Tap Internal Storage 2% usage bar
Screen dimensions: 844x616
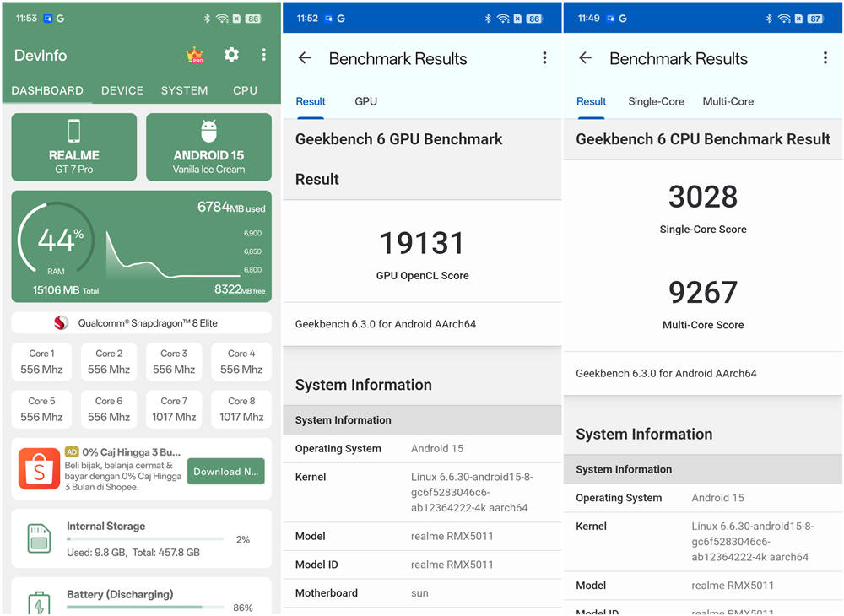click(145, 538)
